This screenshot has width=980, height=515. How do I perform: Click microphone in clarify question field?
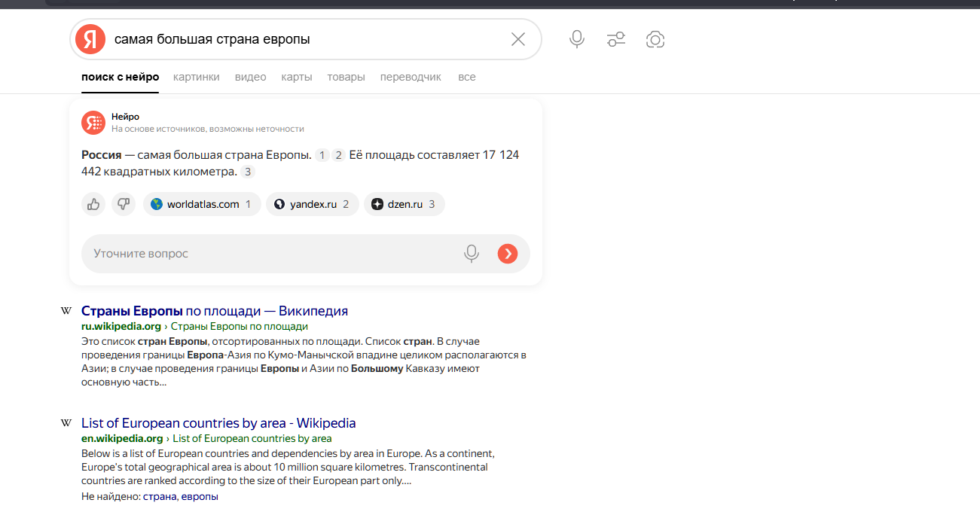point(472,254)
